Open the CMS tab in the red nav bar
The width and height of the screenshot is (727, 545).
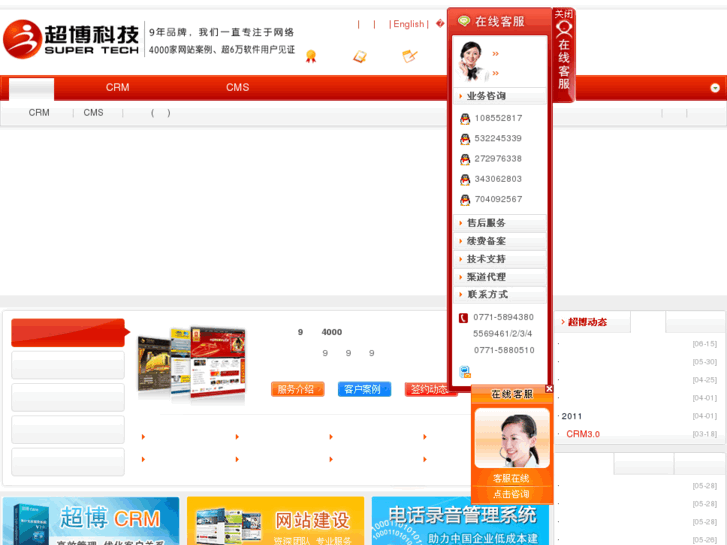pyautogui.click(x=237, y=88)
